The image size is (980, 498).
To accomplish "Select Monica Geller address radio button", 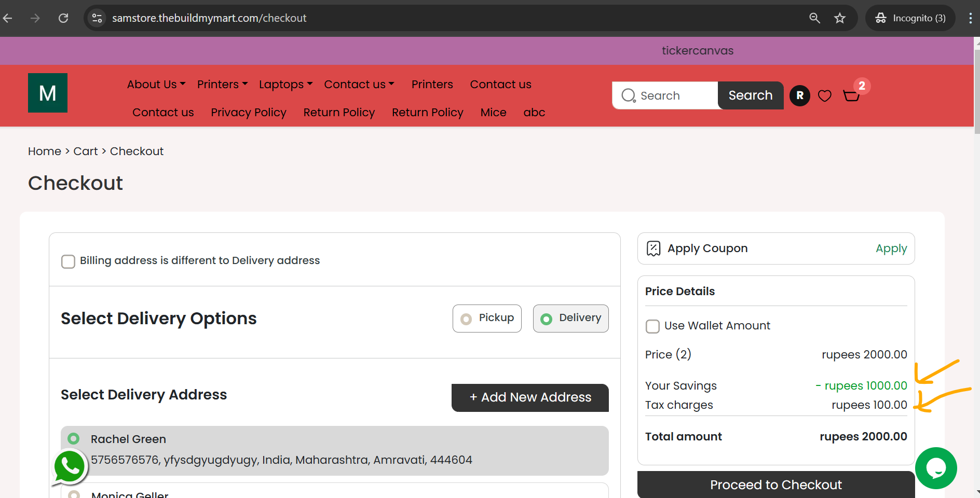I will click(x=74, y=494).
